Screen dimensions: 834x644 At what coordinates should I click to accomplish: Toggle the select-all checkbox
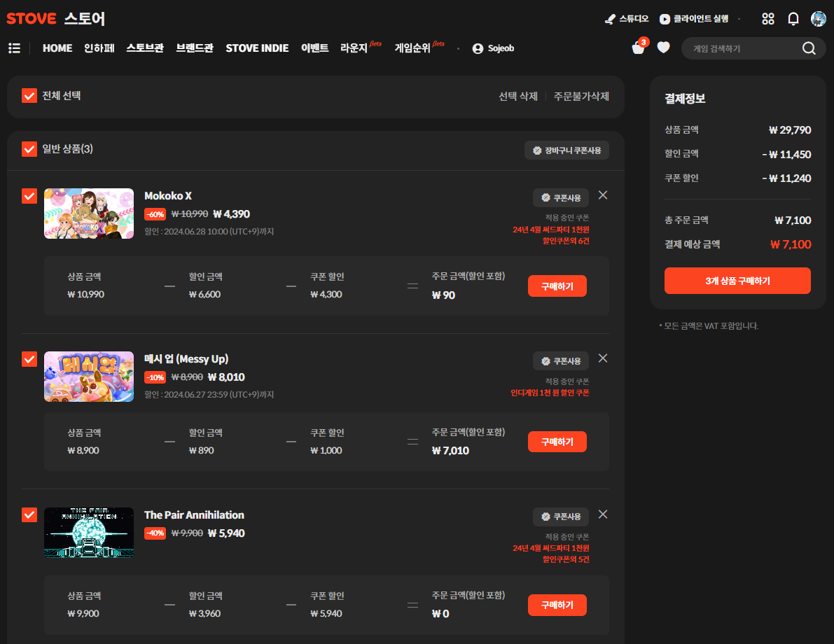click(x=29, y=96)
